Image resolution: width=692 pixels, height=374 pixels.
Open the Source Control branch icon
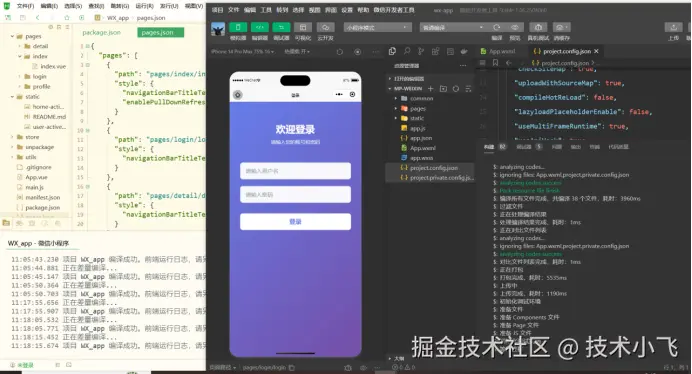(421, 51)
